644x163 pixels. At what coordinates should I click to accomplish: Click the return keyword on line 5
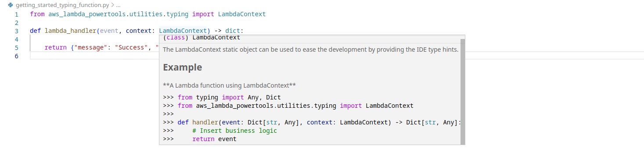tap(56, 48)
